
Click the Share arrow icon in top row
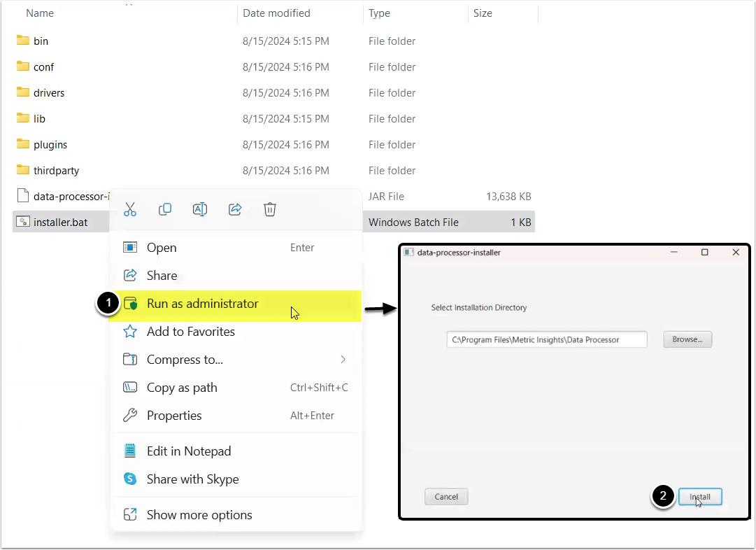235,209
